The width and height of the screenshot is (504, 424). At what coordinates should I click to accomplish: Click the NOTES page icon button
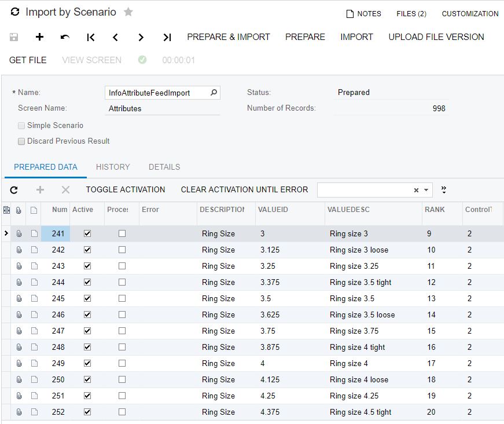363,14
